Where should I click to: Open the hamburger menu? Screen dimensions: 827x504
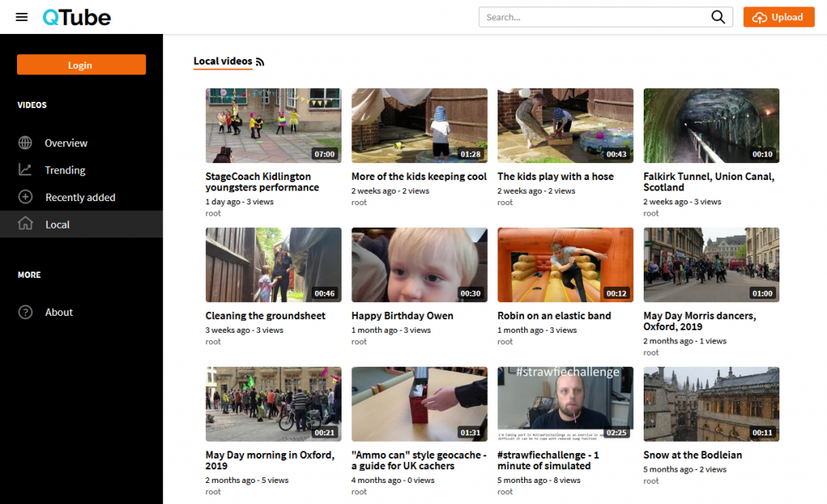(x=22, y=17)
